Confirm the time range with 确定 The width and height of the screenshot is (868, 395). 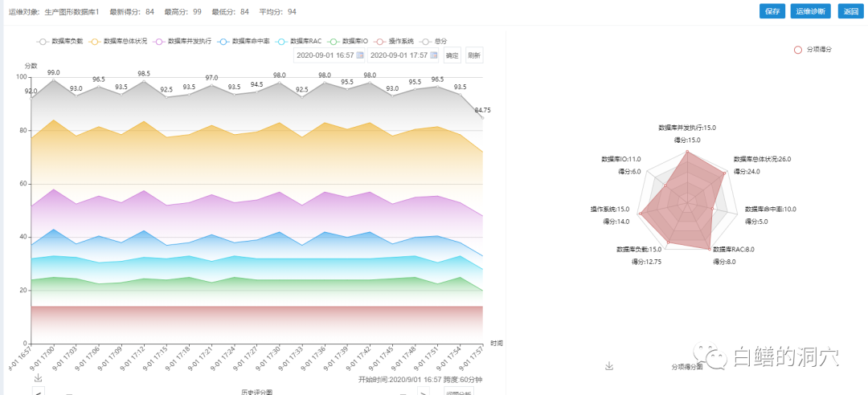coord(452,55)
